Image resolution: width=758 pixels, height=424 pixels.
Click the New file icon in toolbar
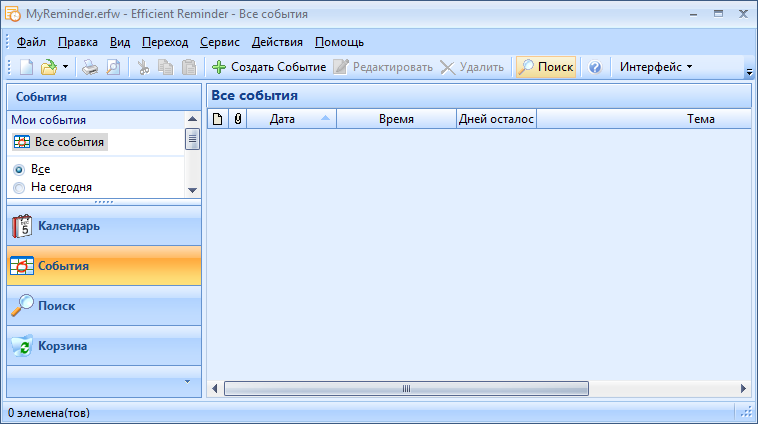(26, 67)
